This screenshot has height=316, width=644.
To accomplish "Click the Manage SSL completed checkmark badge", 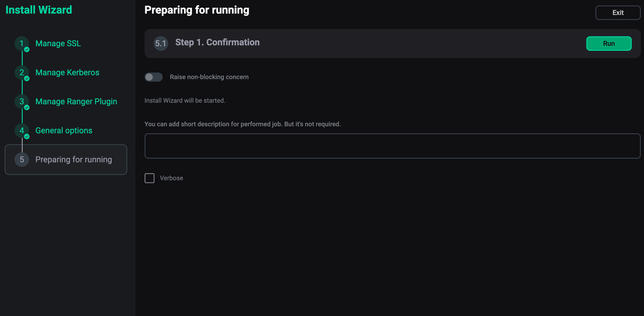I will coord(27,49).
